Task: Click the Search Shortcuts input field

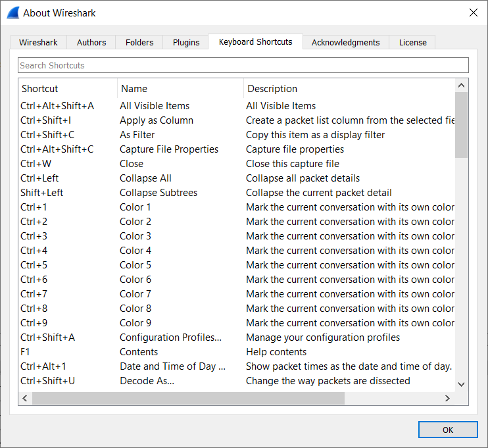Action: [243, 65]
